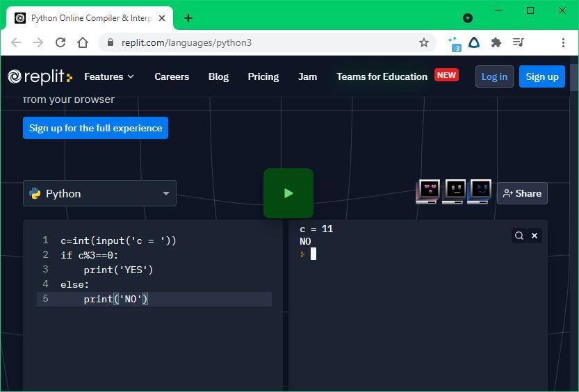Screen dimensions: 579x392
Task: Run the Python code with the play button
Action: point(288,193)
